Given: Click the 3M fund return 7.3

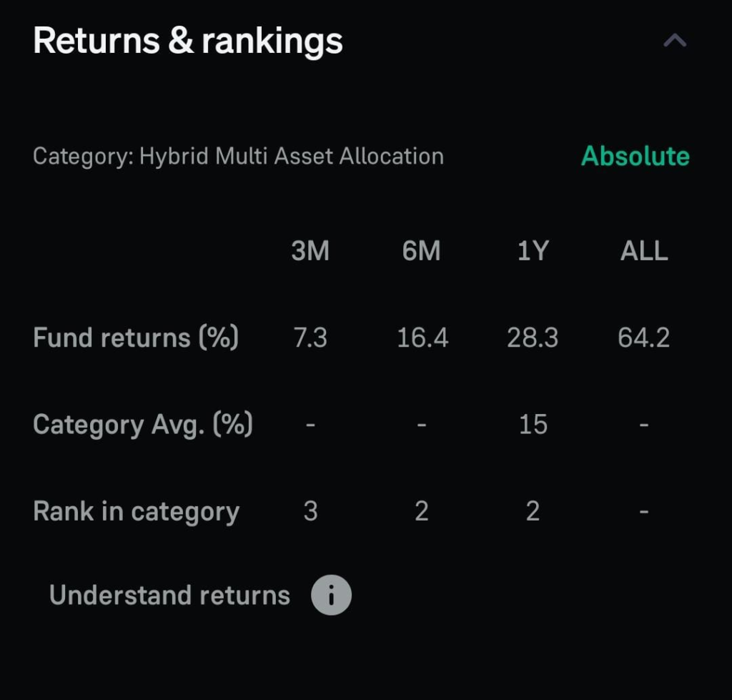Looking at the screenshot, I should pos(310,337).
